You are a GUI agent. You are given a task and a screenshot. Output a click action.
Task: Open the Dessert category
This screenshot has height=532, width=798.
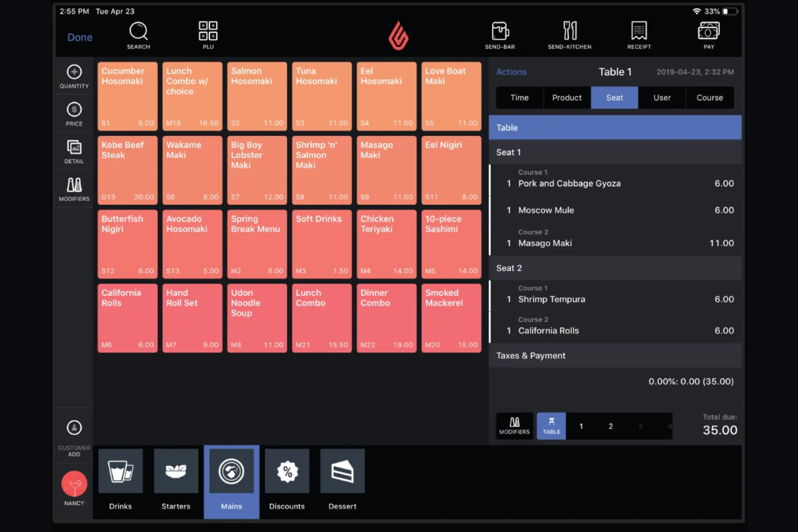pyautogui.click(x=342, y=481)
